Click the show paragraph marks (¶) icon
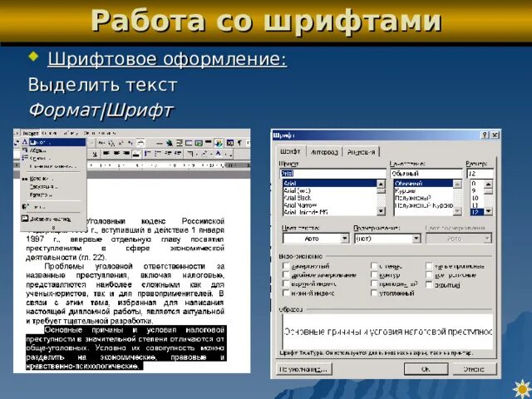The image size is (532, 399). click(239, 143)
